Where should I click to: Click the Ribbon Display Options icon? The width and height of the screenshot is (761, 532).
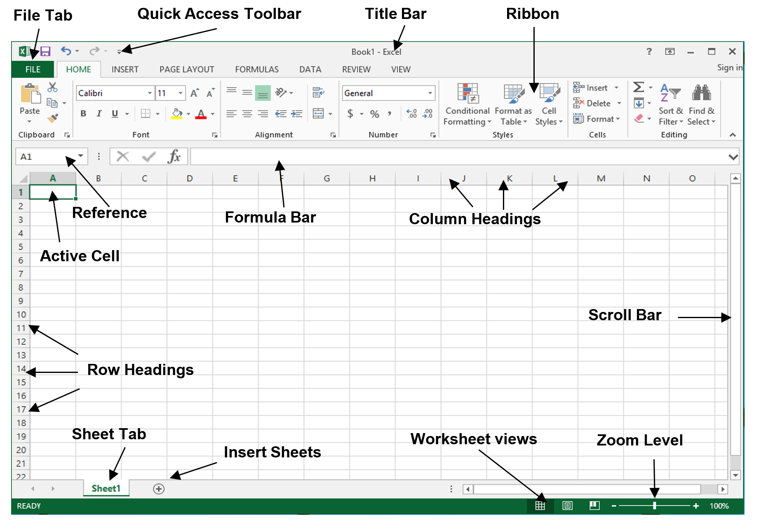670,52
